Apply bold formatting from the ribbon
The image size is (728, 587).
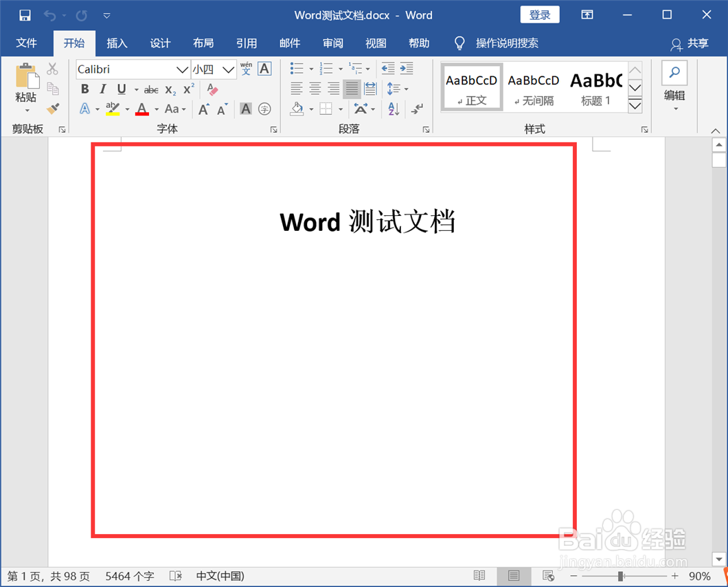[84, 89]
